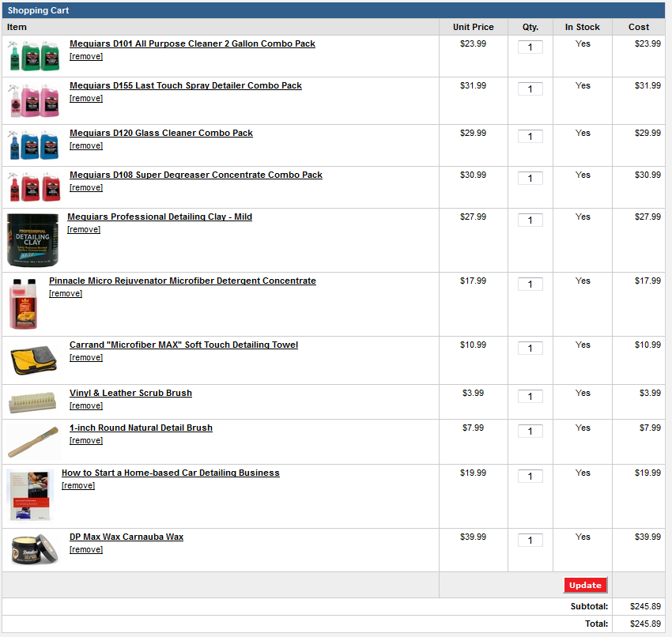Click the Shopping Cart header title
Image resolution: width=672 pixels, height=637 pixels.
(x=38, y=11)
